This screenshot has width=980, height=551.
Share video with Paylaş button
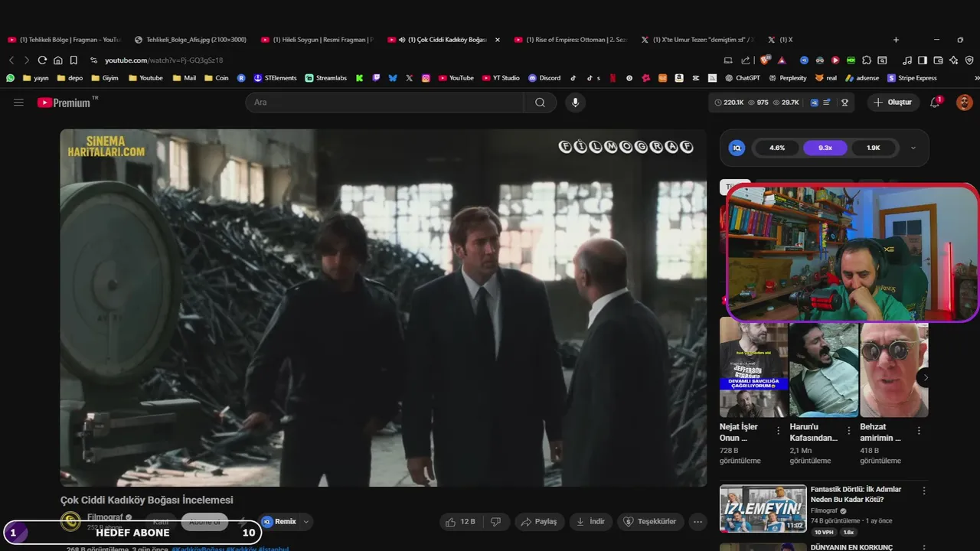click(539, 522)
